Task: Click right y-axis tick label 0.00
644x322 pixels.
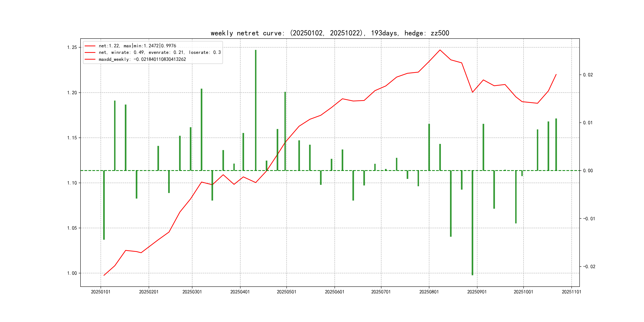Action: point(588,171)
